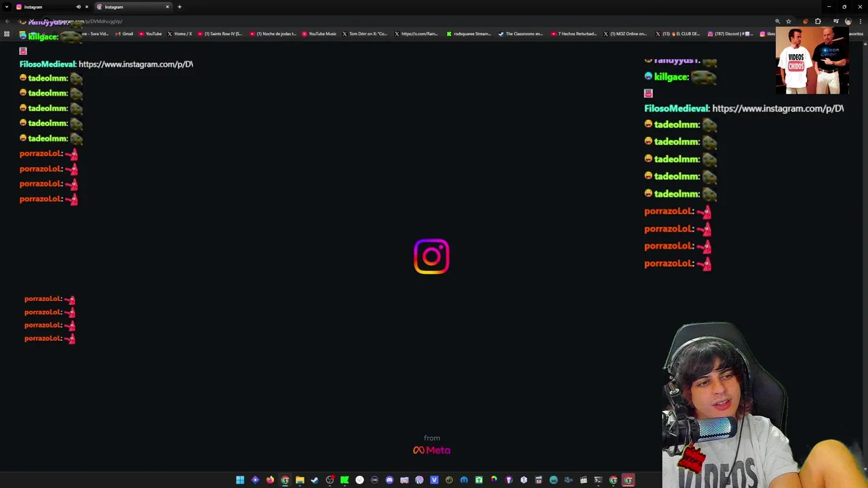Viewport: 868px width, 488px height.
Task: Open the YouTube bookmark
Action: click(151, 34)
